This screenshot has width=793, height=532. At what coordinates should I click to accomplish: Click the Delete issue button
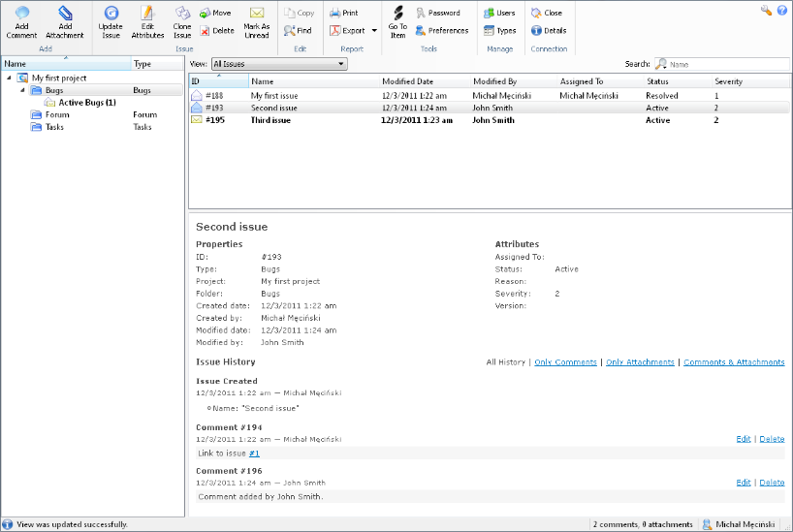[217, 31]
